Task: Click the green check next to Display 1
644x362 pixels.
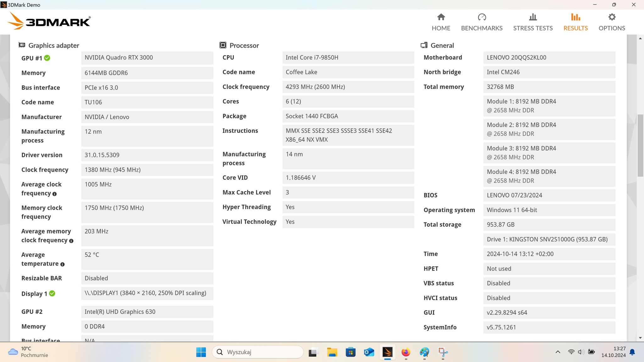Action: point(52,293)
